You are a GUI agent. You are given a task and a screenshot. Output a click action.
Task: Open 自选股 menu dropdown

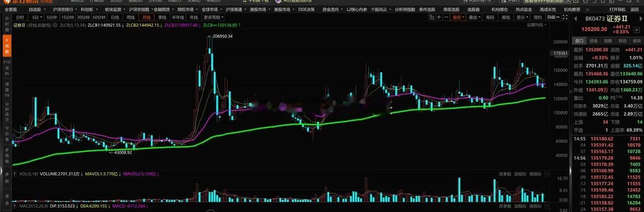[x=36, y=9]
